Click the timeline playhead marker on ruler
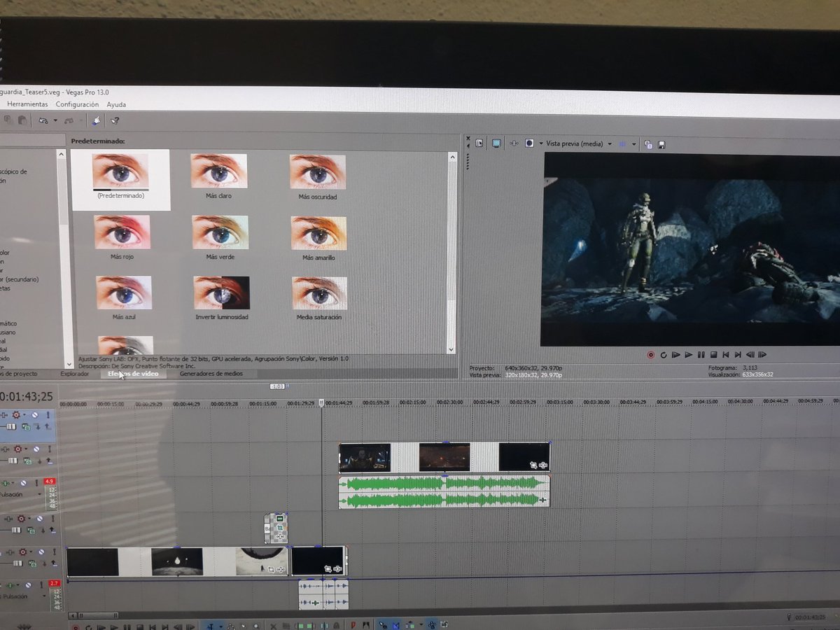Screen dimensions: 840x630 (321, 402)
